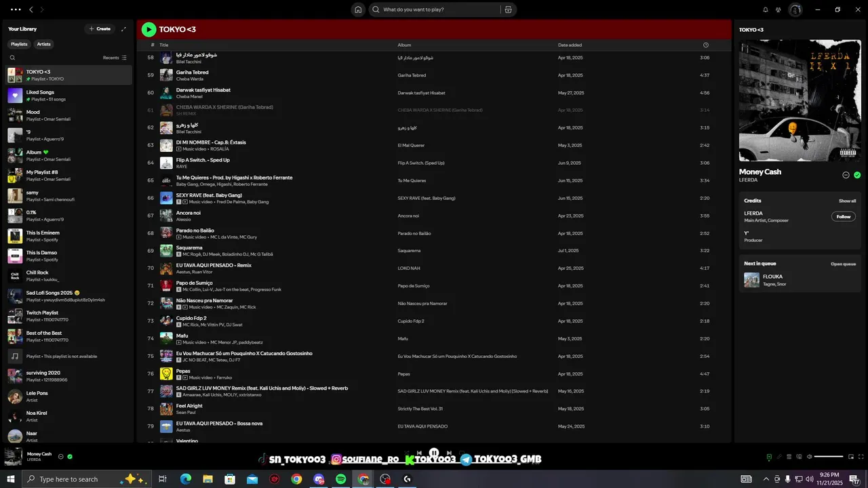The height and width of the screenshot is (488, 868).
Task: Open the queue icon in player bar
Action: coord(789,457)
